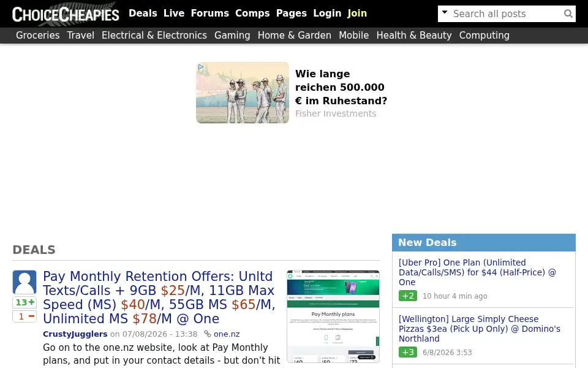588x368 pixels.
Task: Open the Pages menu
Action: (x=292, y=13)
